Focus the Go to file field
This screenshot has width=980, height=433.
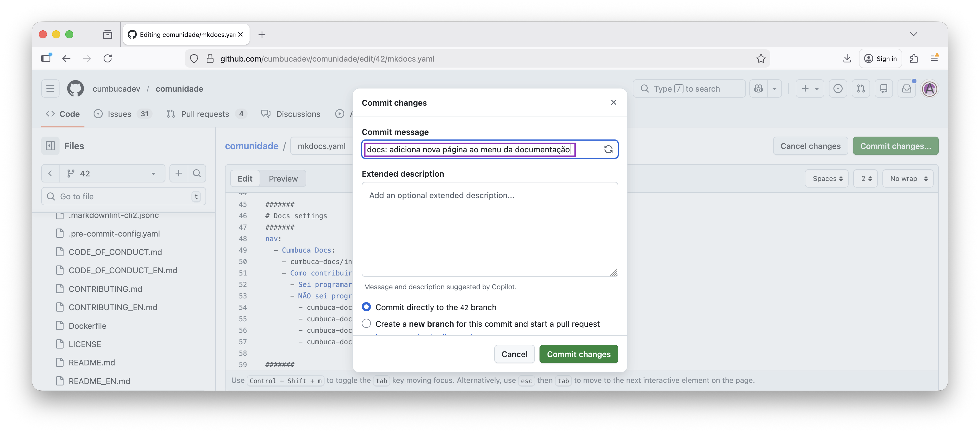click(x=124, y=196)
